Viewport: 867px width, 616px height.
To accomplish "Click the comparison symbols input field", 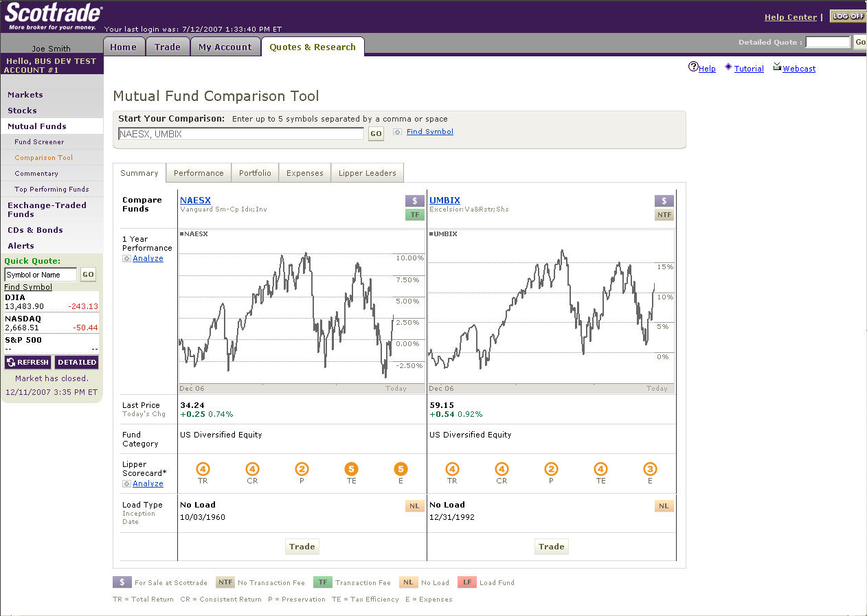I will tap(241, 134).
